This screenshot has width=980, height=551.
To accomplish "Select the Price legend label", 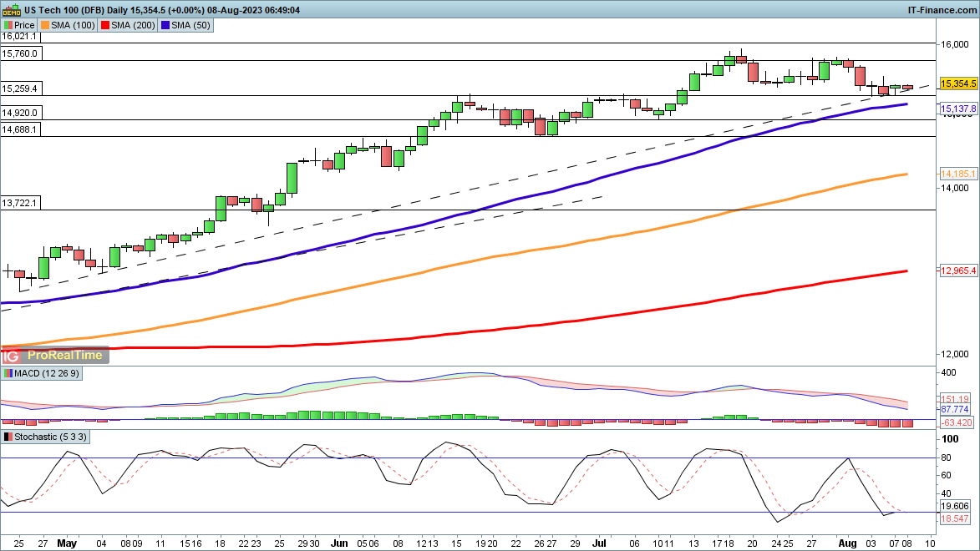I will 24,25.
